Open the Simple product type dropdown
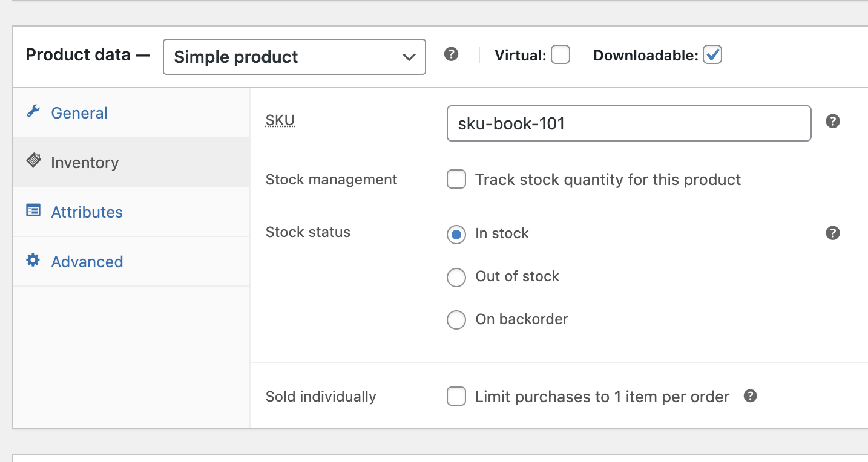This screenshot has width=868, height=462. (294, 57)
